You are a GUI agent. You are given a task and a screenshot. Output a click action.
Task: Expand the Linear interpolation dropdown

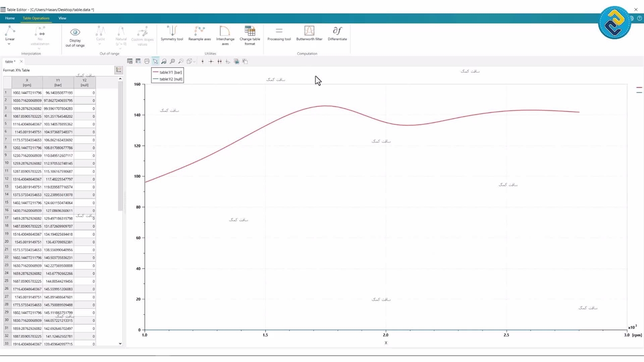(10, 44)
